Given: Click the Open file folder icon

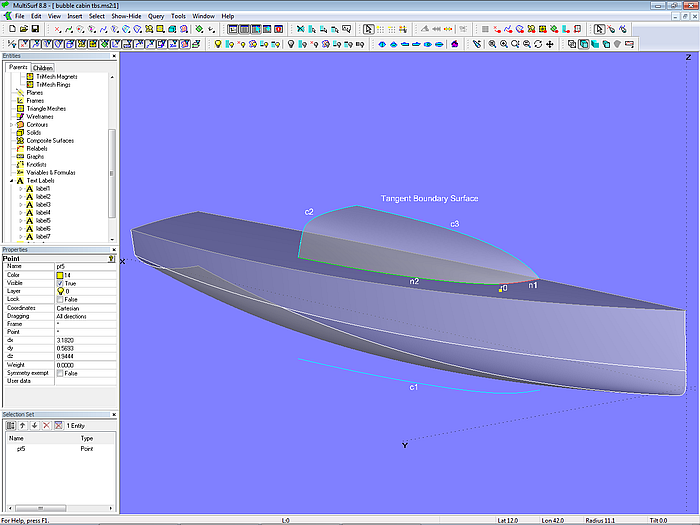Looking at the screenshot, I should click(x=22, y=30).
